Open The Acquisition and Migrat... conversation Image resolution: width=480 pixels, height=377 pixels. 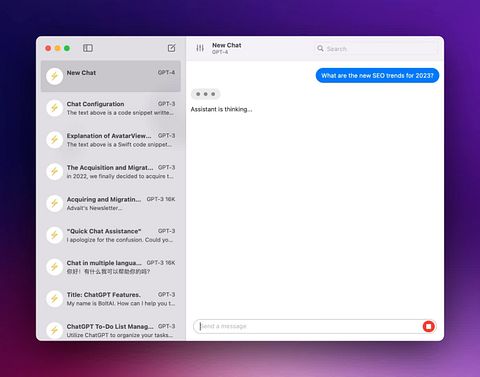click(x=111, y=171)
